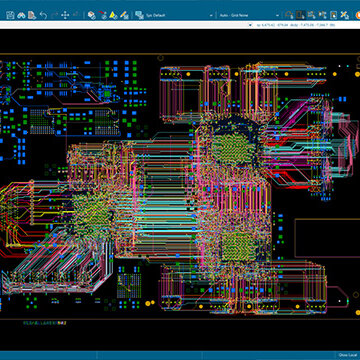Toggle the dashed-box area select icon
The height and width of the screenshot is (360, 360).
[x=312, y=15]
